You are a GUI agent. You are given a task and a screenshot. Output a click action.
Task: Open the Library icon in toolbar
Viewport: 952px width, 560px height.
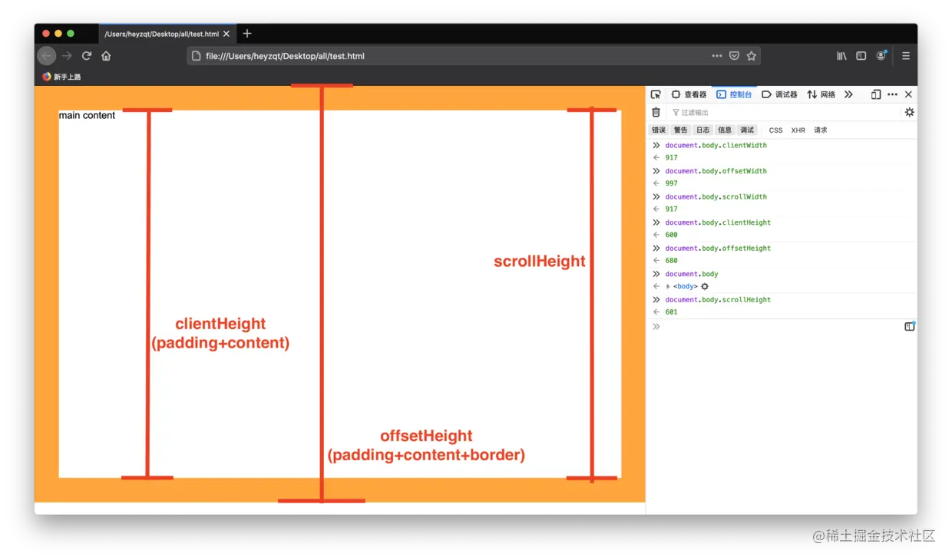841,56
